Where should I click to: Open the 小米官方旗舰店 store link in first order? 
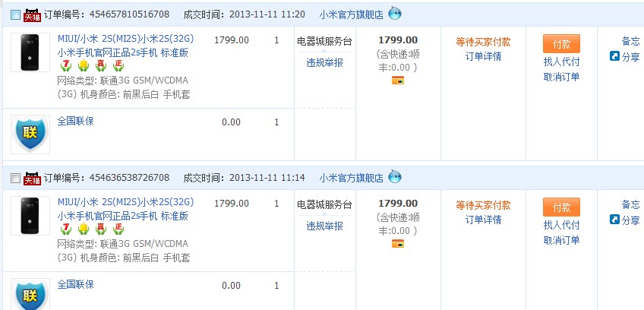tap(351, 14)
